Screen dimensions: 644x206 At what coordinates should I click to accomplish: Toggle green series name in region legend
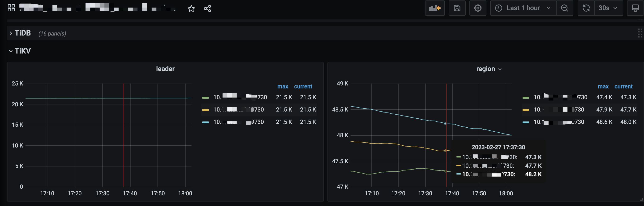point(560,97)
